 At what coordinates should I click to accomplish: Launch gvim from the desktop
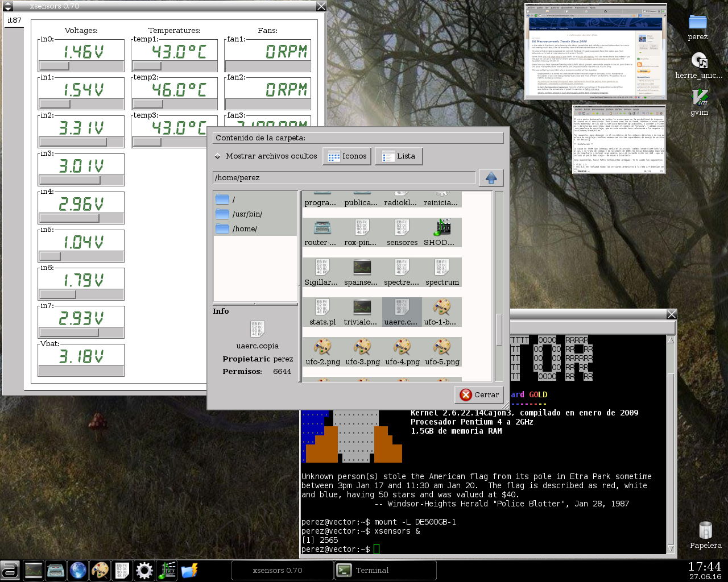click(699, 102)
